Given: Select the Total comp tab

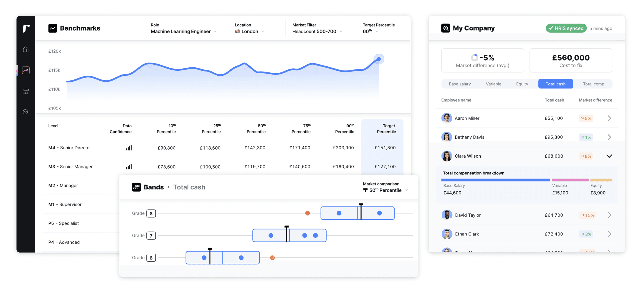Looking at the screenshot, I should (x=593, y=84).
